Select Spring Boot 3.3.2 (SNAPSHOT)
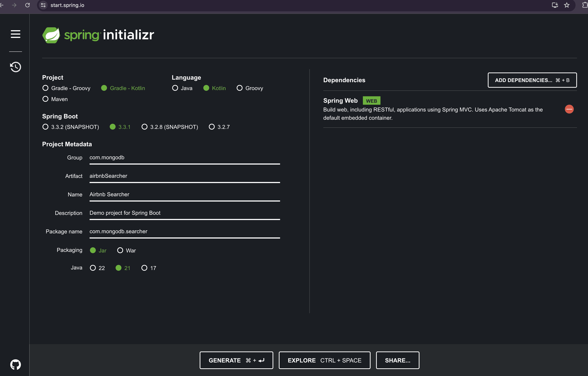The height and width of the screenshot is (376, 588). (71, 127)
